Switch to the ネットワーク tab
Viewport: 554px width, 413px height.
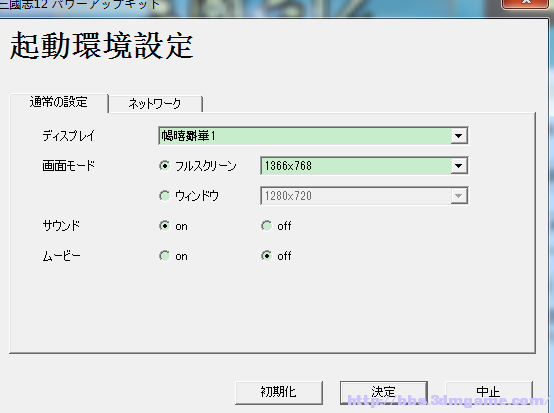coord(155,104)
